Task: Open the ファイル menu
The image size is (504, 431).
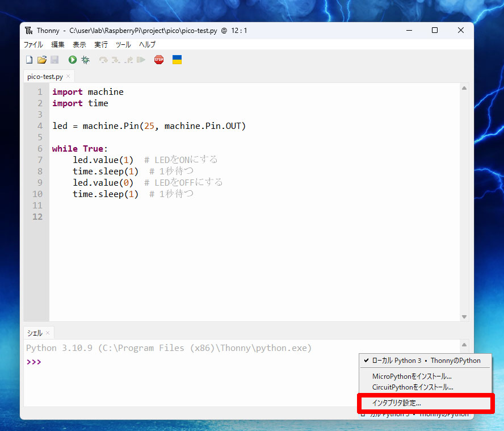Action: pos(33,45)
